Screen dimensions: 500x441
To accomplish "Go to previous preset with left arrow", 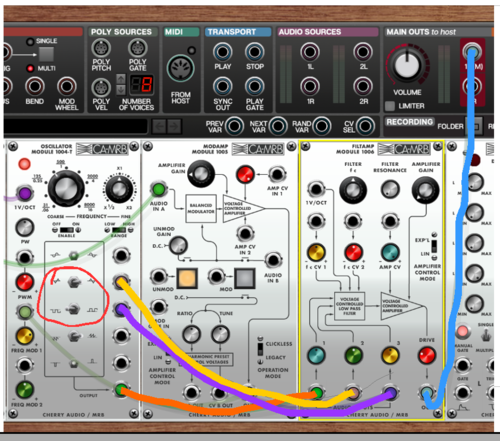I will (x=159, y=126).
